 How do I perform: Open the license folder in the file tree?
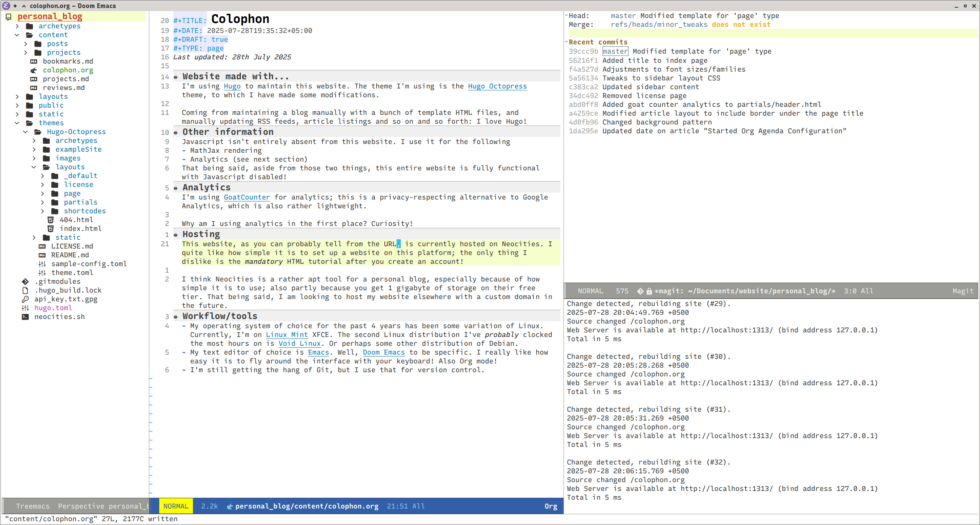point(78,185)
